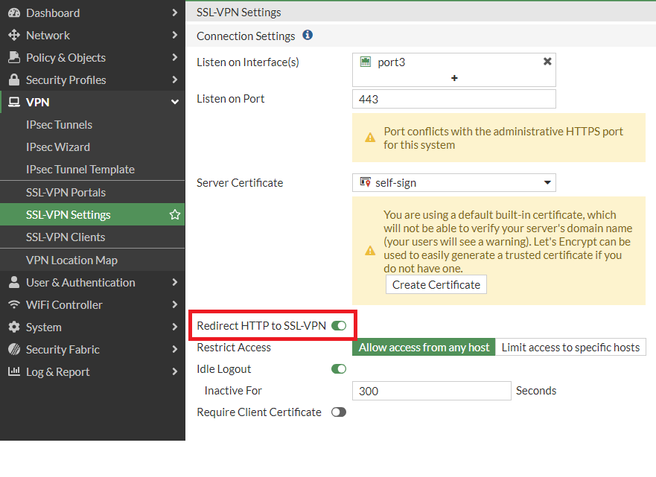Click the System gear icon
The width and height of the screenshot is (656, 477).
pos(14,327)
